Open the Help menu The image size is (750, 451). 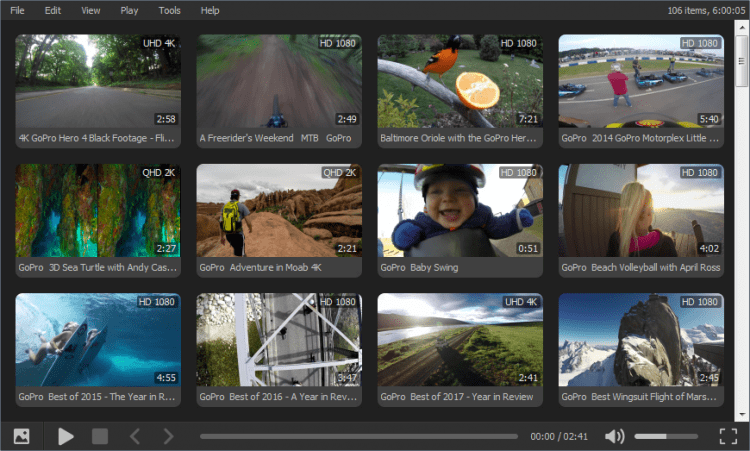tap(210, 10)
